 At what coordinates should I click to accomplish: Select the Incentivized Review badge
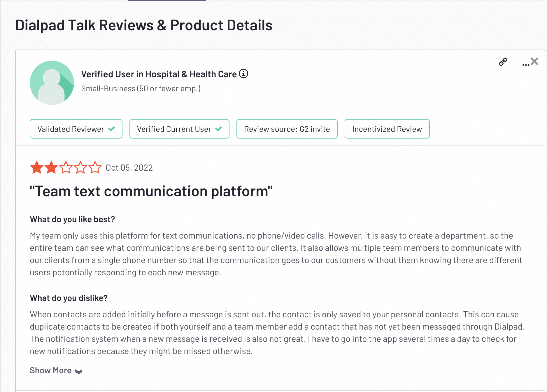coord(387,129)
